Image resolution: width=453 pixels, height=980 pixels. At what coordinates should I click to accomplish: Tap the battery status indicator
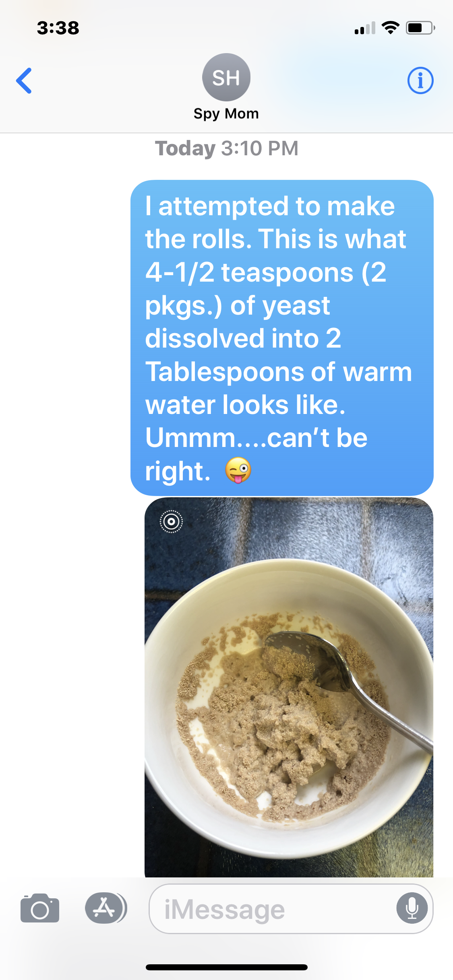click(420, 28)
